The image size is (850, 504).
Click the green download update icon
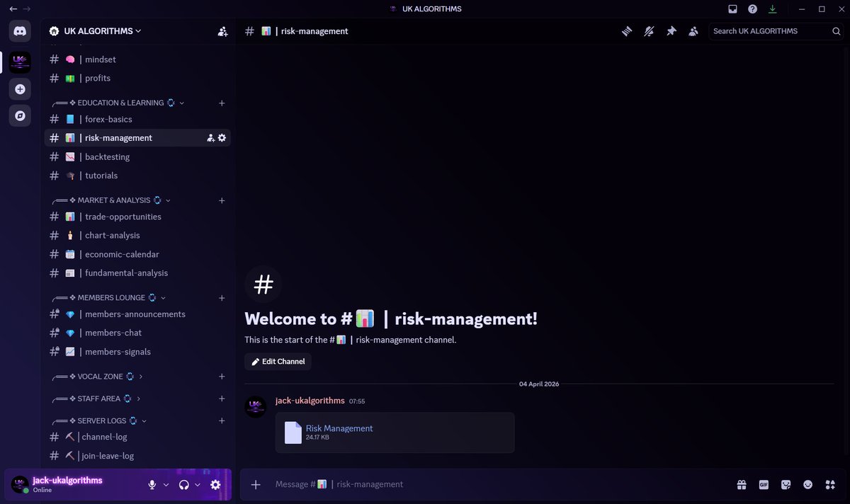[773, 9]
